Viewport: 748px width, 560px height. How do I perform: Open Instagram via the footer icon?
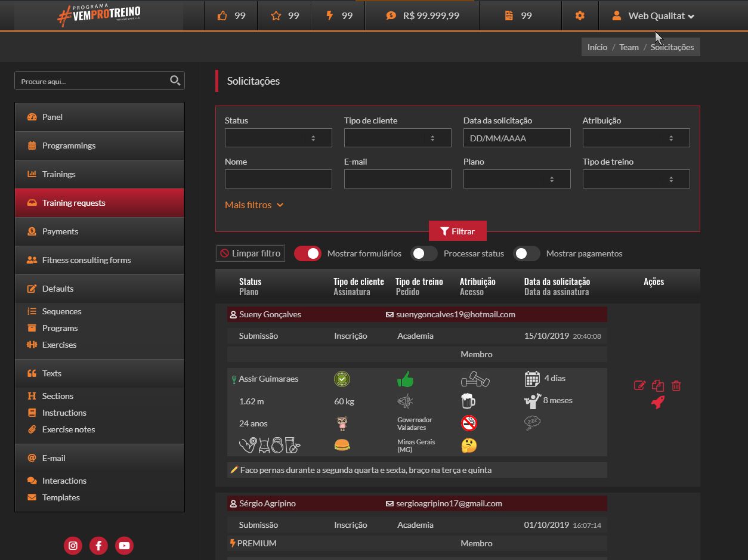[73, 545]
